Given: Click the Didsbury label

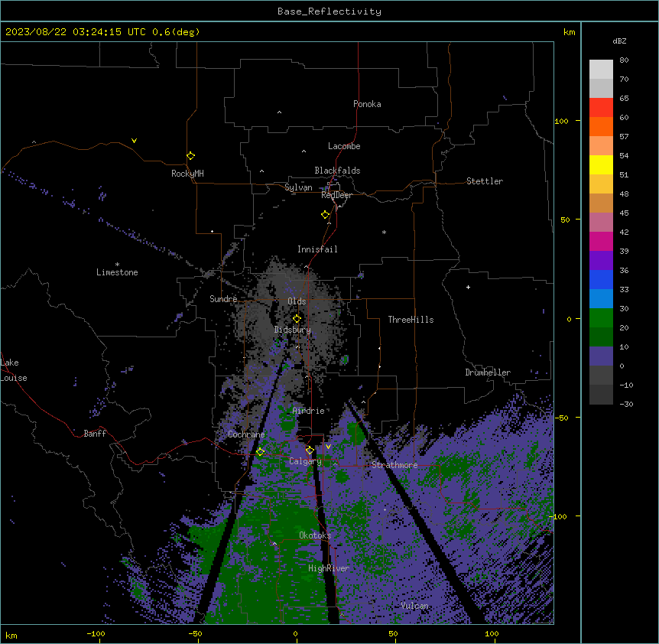Looking at the screenshot, I should tap(293, 330).
